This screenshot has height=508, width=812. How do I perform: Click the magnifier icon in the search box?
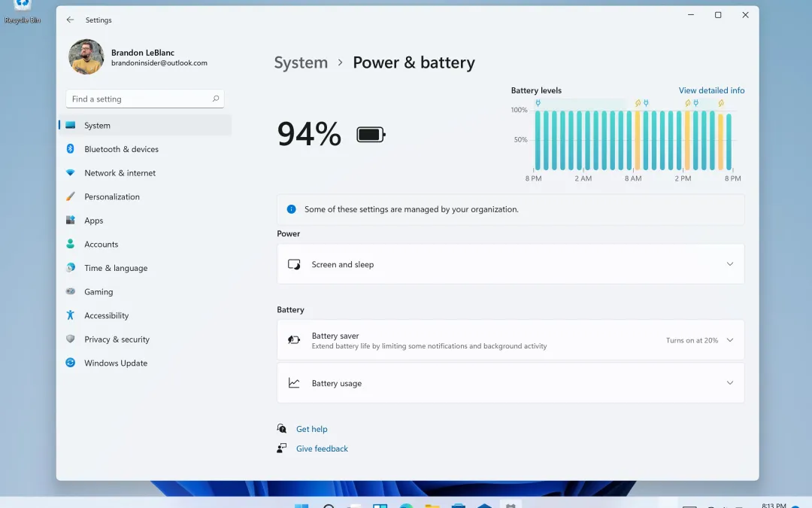coord(216,99)
